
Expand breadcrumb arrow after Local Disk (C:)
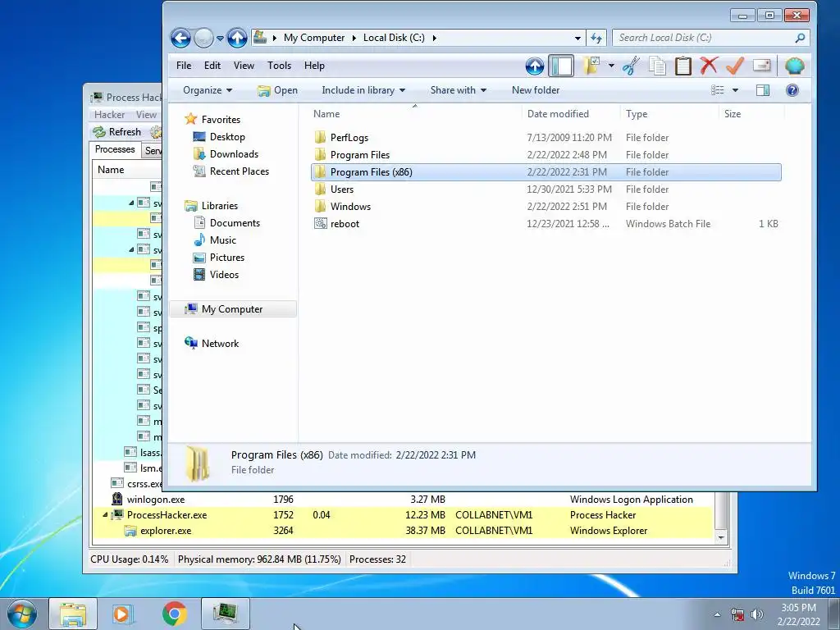435,38
